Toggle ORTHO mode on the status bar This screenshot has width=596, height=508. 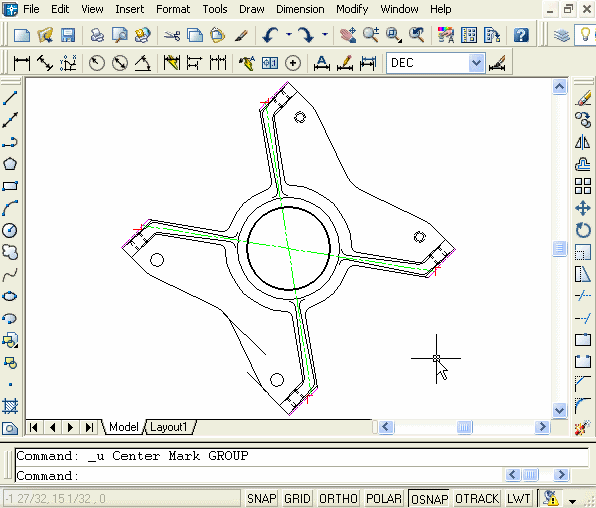338,498
